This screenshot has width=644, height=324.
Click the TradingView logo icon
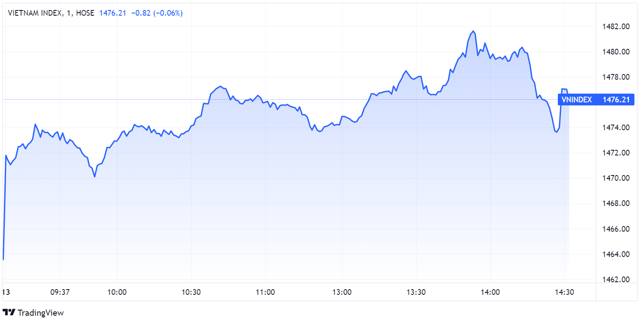point(9,312)
